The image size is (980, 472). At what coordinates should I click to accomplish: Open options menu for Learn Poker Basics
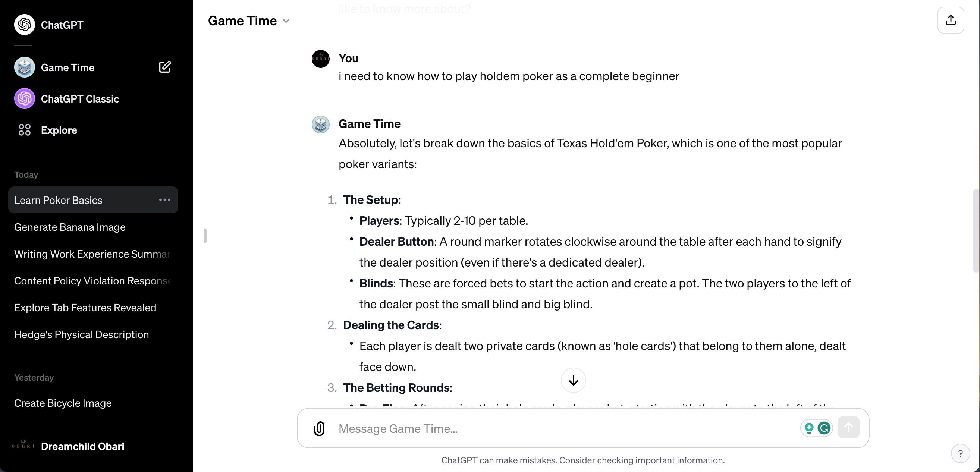tap(164, 200)
